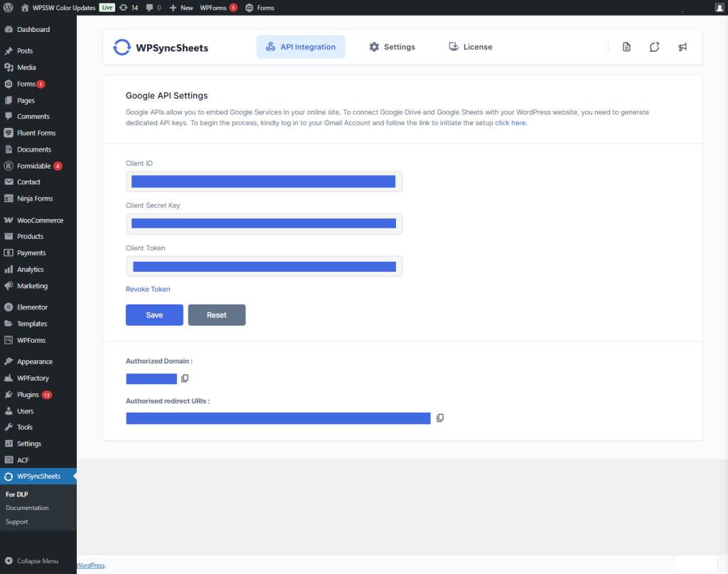
Task: Open Fluent Forms in sidebar
Action: point(38,133)
